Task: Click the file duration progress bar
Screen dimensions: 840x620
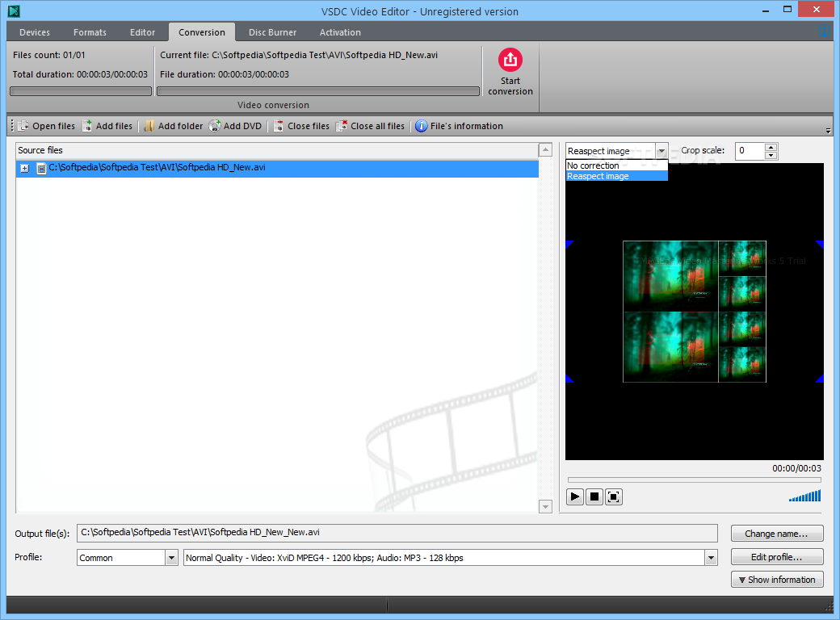Action: point(318,91)
